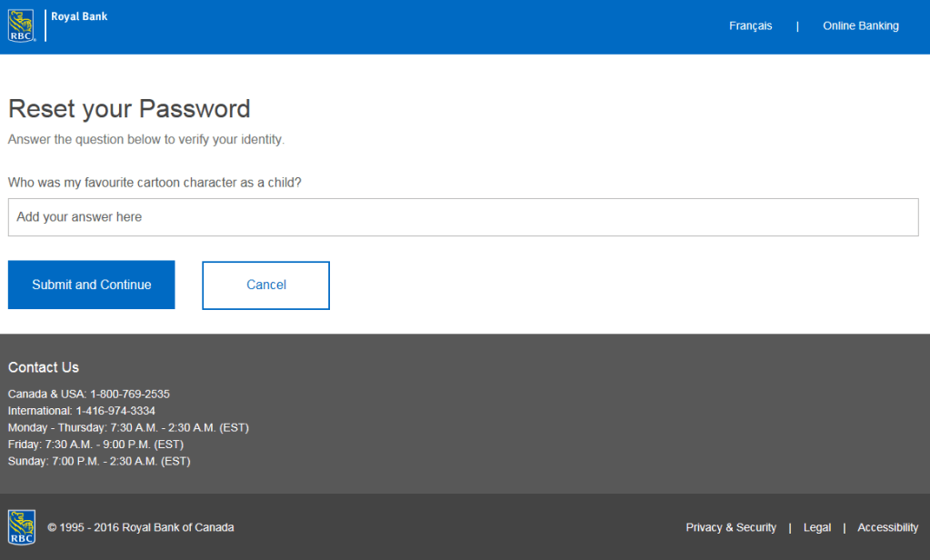Open the Privacy & Security link

[731, 527]
